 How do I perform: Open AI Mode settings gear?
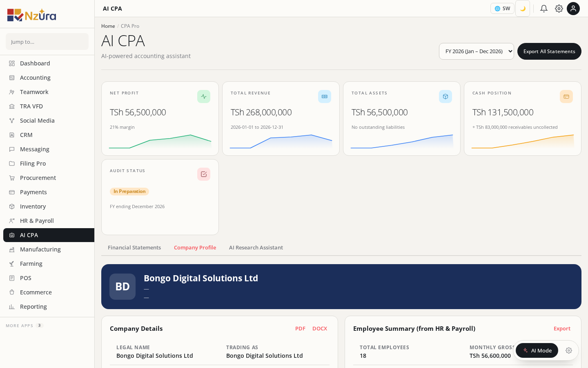pyautogui.click(x=569, y=350)
